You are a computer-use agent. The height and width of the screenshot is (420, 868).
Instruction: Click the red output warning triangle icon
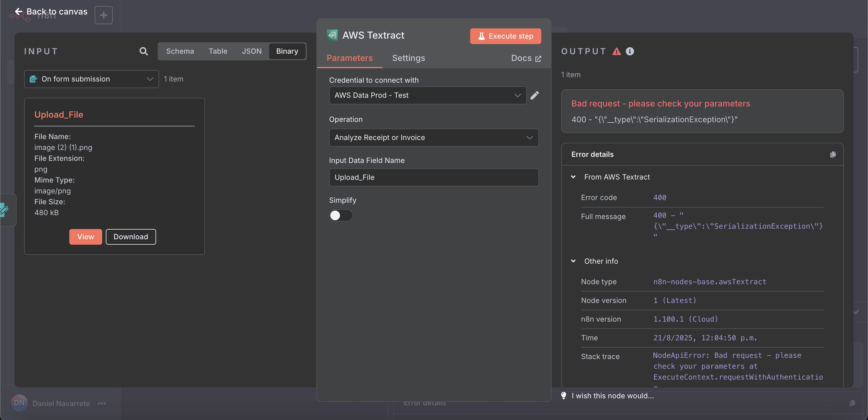click(x=616, y=51)
